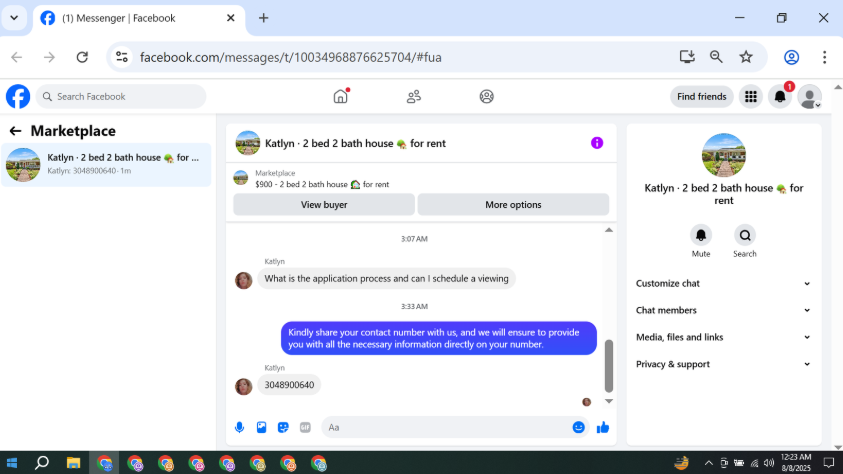Send a thumbs-up like

(x=603, y=427)
